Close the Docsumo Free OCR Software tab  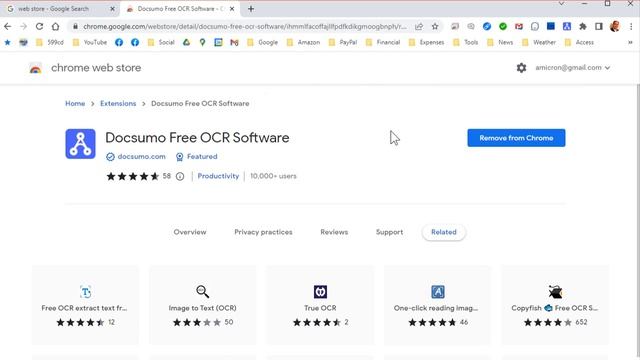tap(232, 9)
